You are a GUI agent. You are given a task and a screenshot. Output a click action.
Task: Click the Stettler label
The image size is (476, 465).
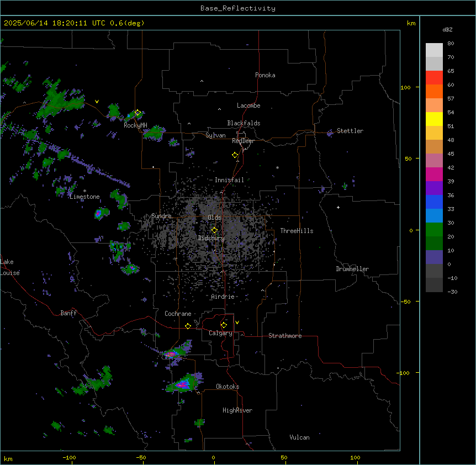(x=350, y=131)
